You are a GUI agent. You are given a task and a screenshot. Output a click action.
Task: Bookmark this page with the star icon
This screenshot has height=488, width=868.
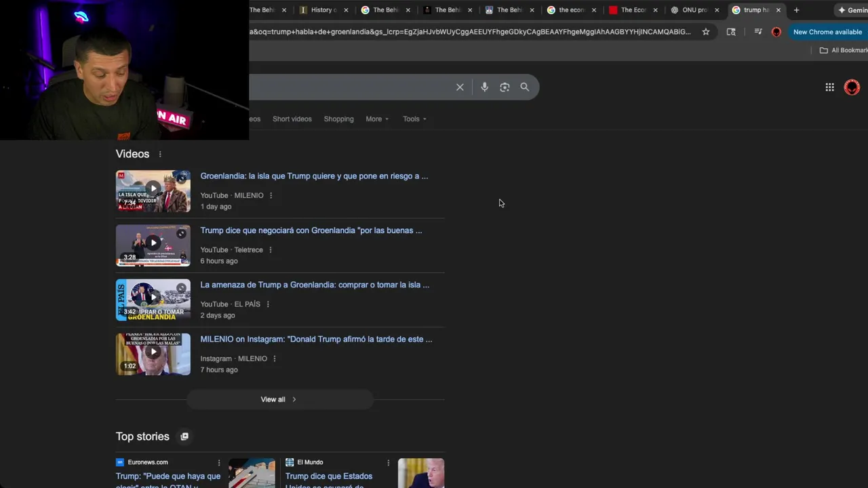(706, 32)
